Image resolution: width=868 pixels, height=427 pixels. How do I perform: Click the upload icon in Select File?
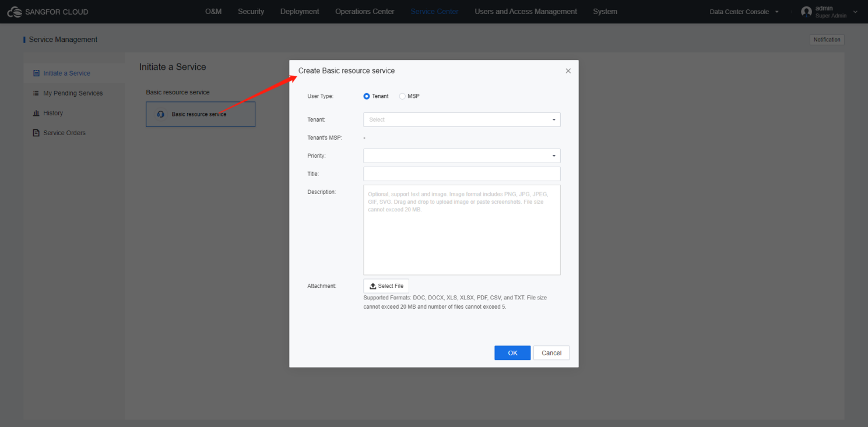(x=373, y=286)
